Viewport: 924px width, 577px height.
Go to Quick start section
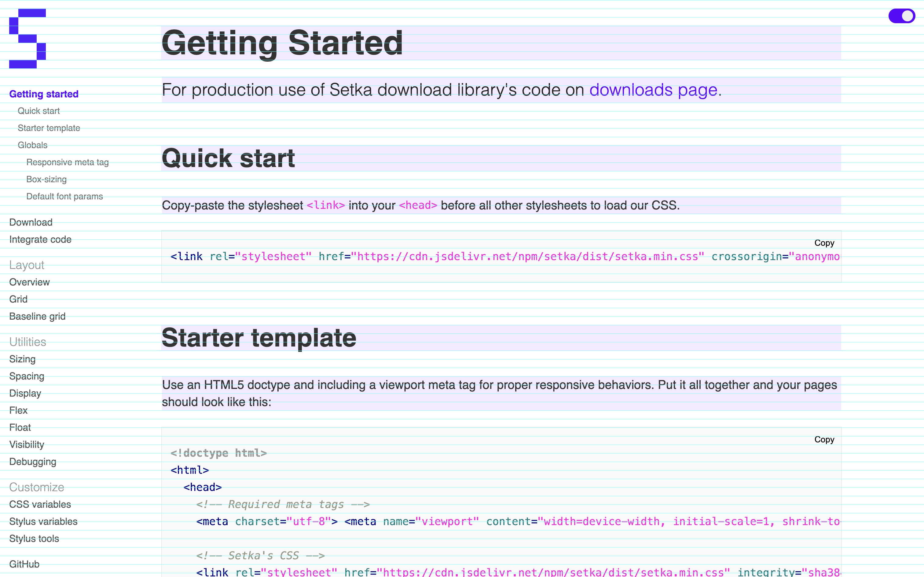pyautogui.click(x=38, y=111)
